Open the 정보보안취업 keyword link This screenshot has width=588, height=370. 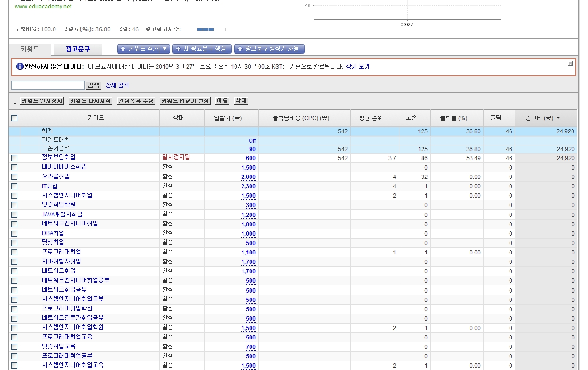pos(58,157)
